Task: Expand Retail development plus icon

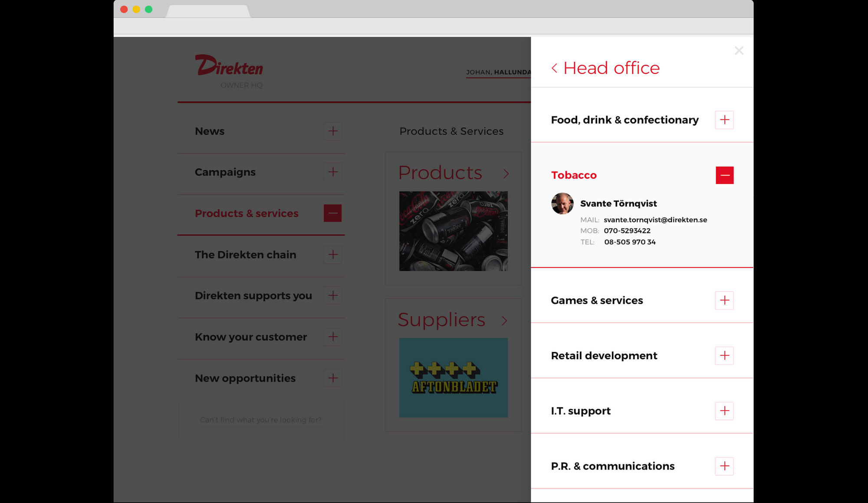Action: 724,356
